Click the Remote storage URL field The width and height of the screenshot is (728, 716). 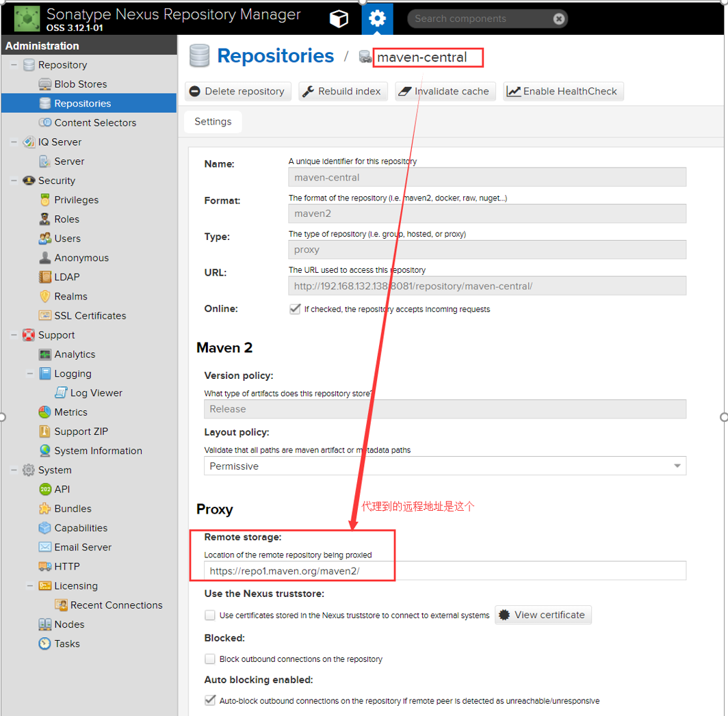[445, 571]
